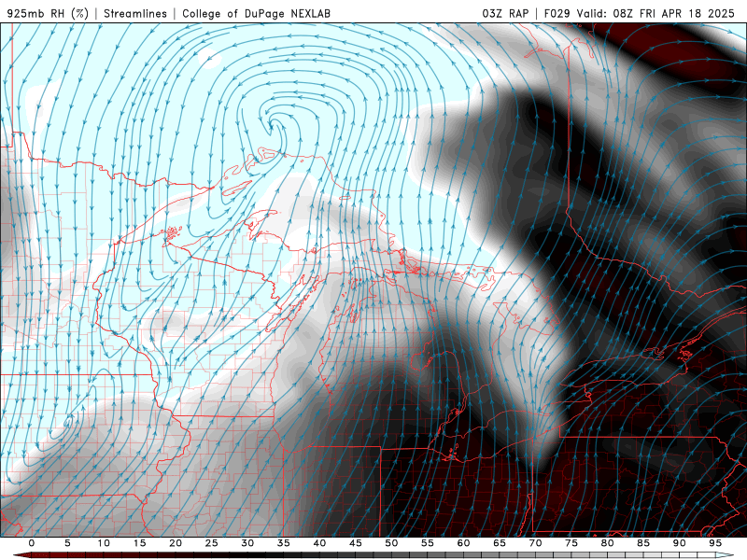This screenshot has height=560, width=747.
Task: Click the colorbar tick label '40'
Action: click(319, 543)
